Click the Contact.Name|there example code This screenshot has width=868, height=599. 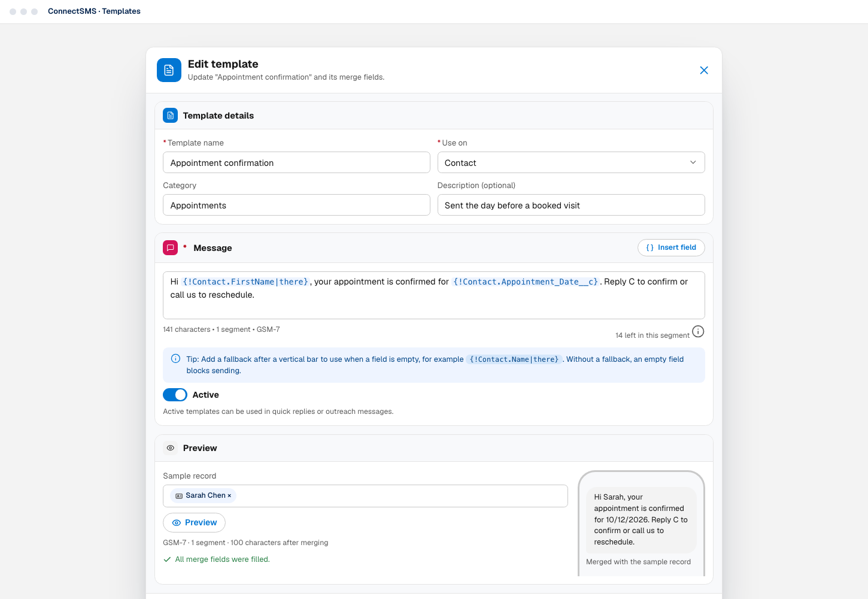[x=514, y=359]
